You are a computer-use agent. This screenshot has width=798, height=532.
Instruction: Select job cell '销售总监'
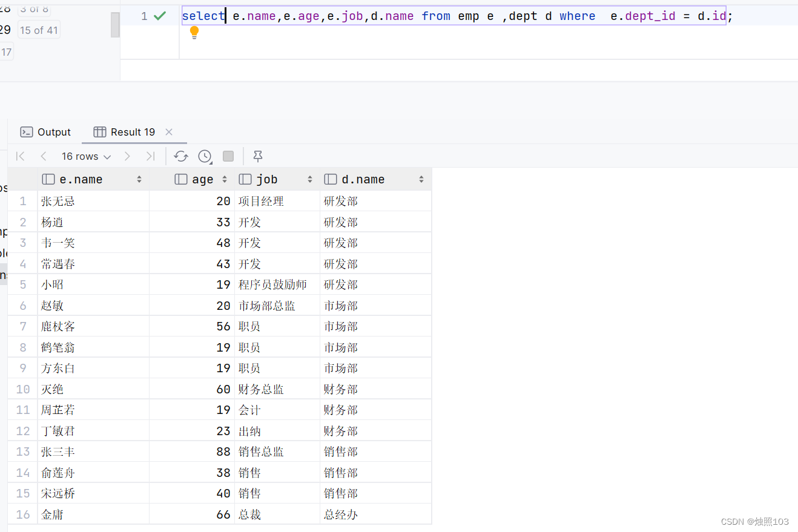point(277,452)
